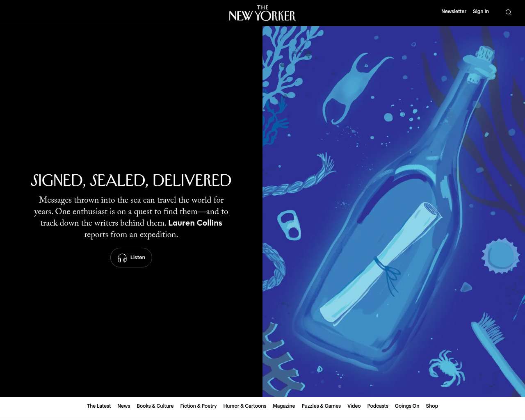525x420 pixels.
Task: Open the Video section
Action: (354, 406)
